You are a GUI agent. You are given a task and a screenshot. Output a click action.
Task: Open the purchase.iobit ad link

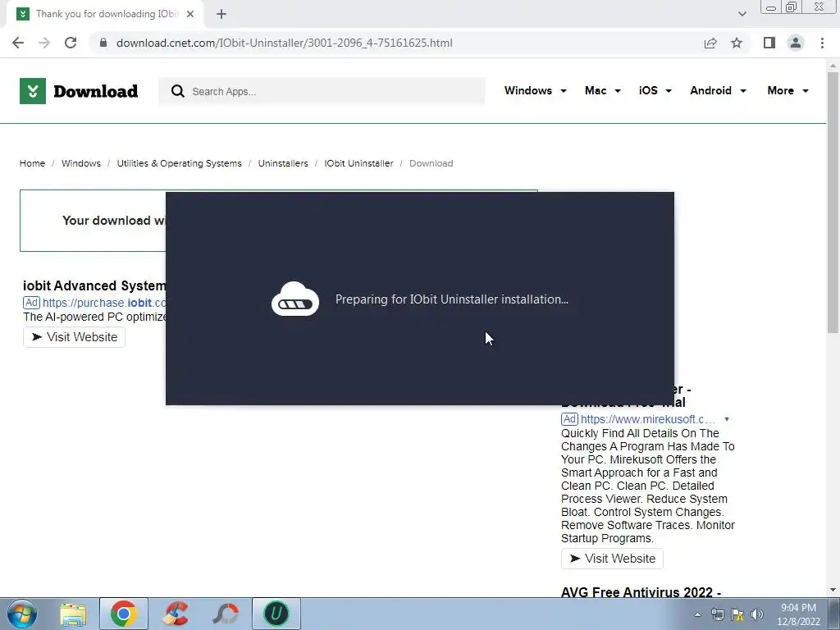tap(104, 303)
